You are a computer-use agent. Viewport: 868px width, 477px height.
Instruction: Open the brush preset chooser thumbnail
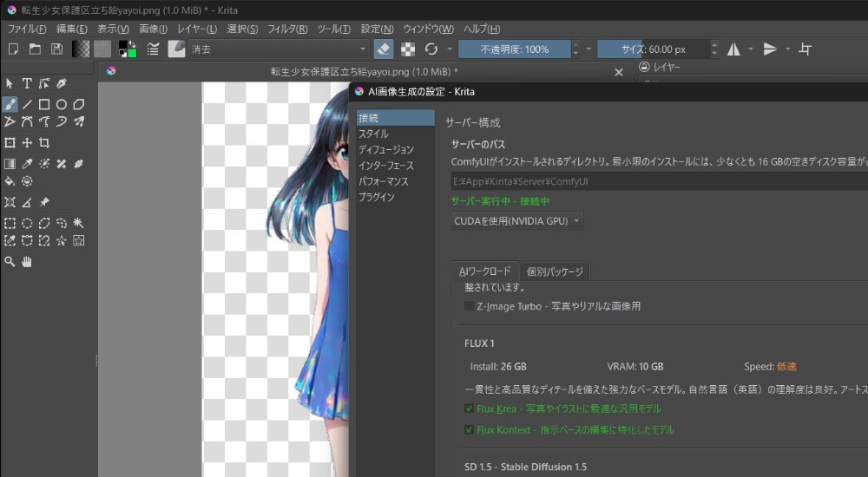click(x=176, y=49)
